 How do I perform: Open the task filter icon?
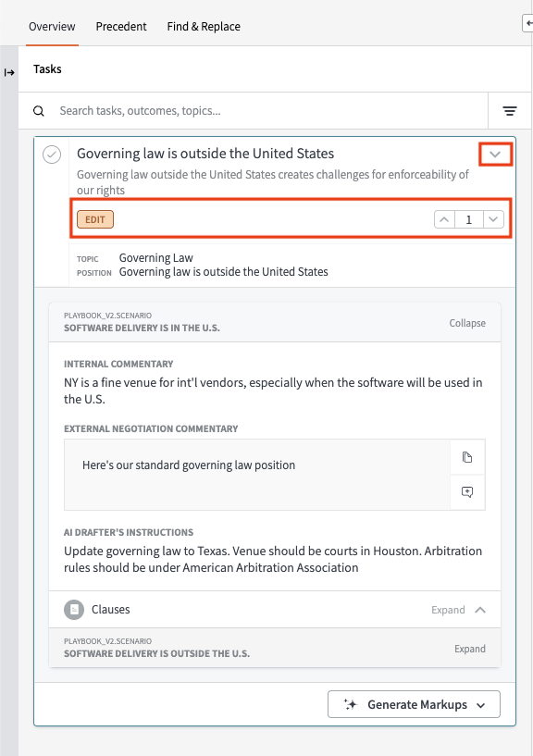point(510,111)
